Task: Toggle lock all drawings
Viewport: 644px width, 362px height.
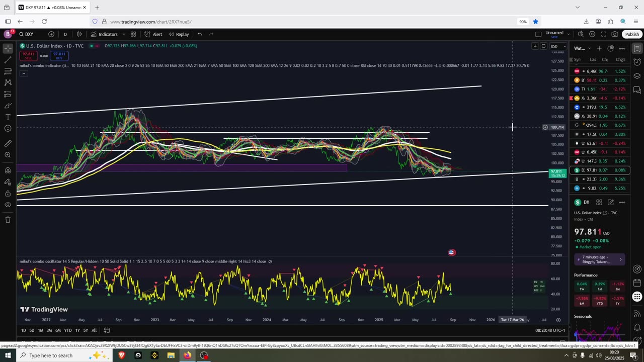Action: pyautogui.click(x=8, y=193)
